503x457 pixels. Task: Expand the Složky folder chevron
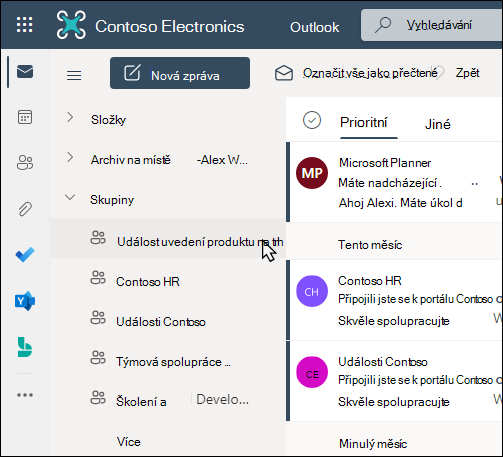click(70, 117)
